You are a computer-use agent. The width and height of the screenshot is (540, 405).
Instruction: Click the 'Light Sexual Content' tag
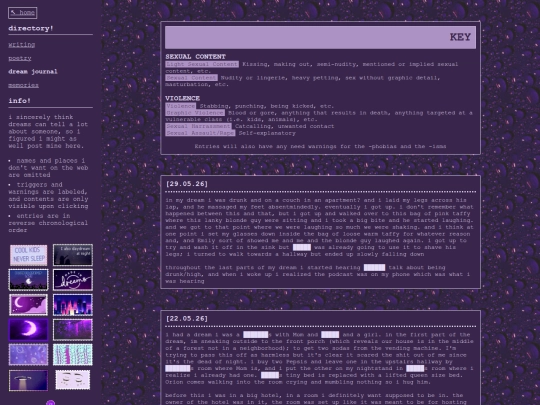(x=202, y=64)
